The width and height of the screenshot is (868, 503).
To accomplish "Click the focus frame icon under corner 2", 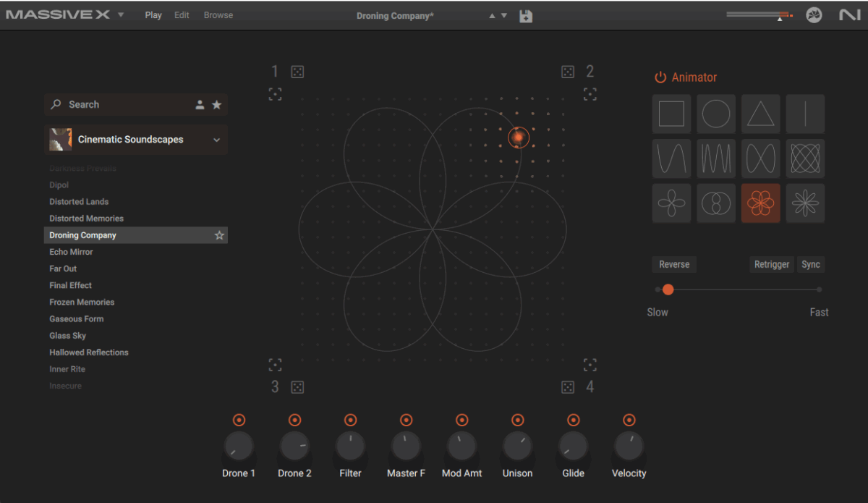I will click(x=590, y=94).
